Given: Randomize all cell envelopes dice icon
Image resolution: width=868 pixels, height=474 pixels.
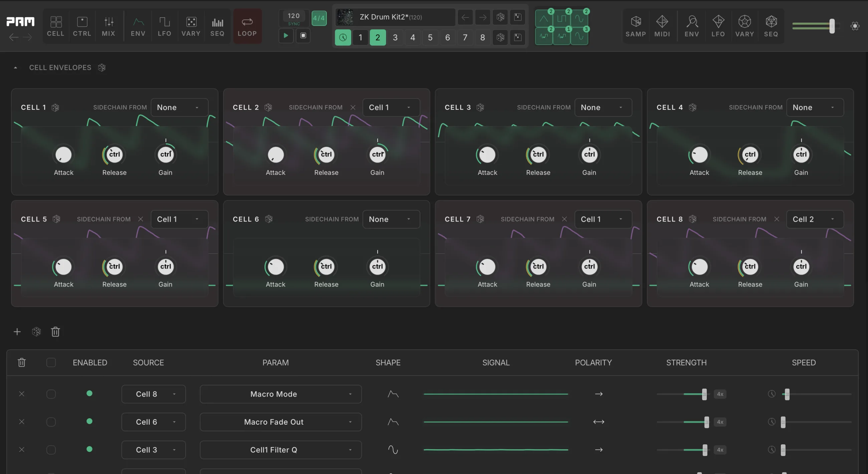Looking at the screenshot, I should (x=102, y=68).
